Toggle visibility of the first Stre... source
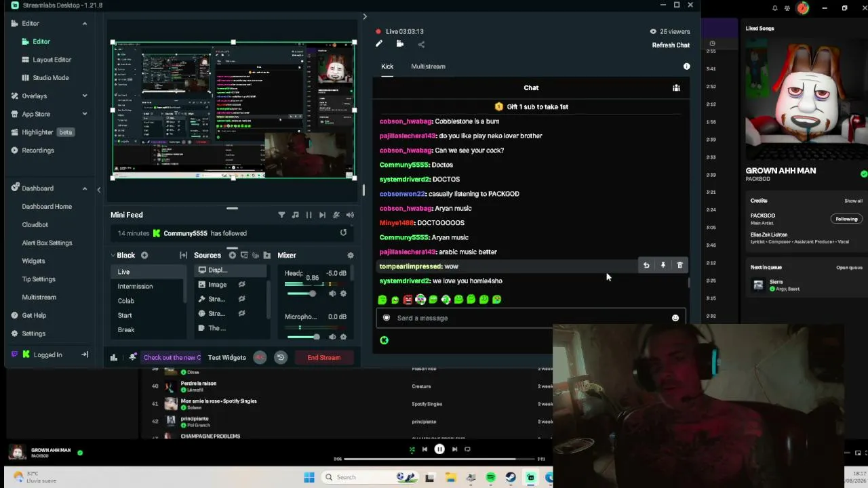 click(241, 299)
